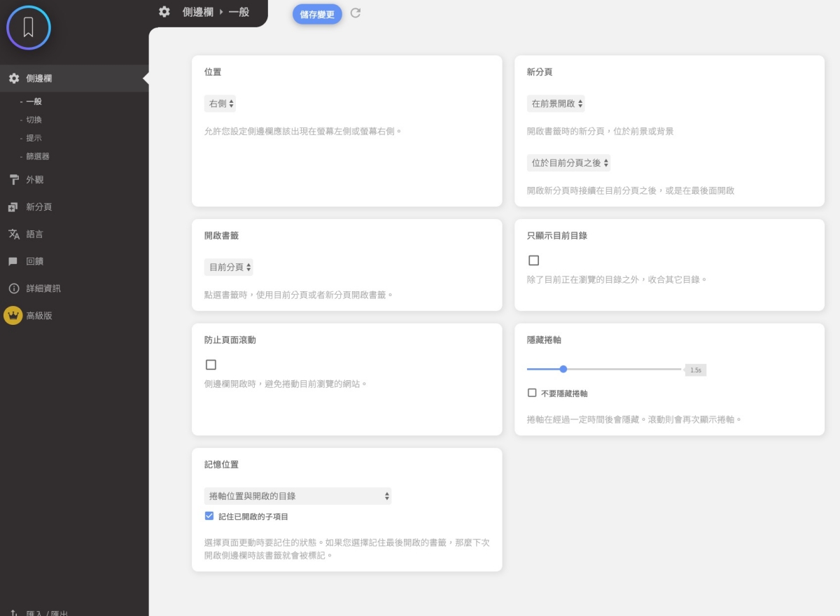Open the 位置 dropdown showing 右側
Viewport: 840px width, 616px height.
[220, 104]
